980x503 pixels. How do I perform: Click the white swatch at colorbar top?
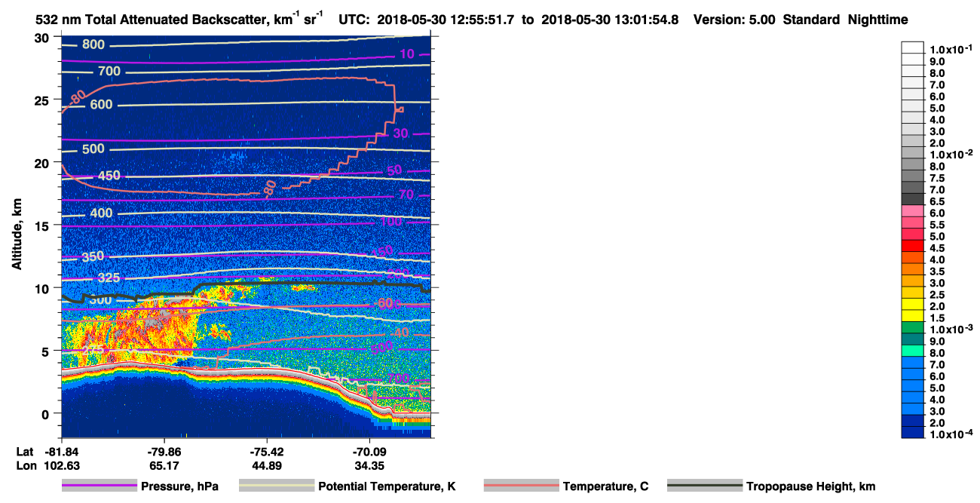coord(913,48)
